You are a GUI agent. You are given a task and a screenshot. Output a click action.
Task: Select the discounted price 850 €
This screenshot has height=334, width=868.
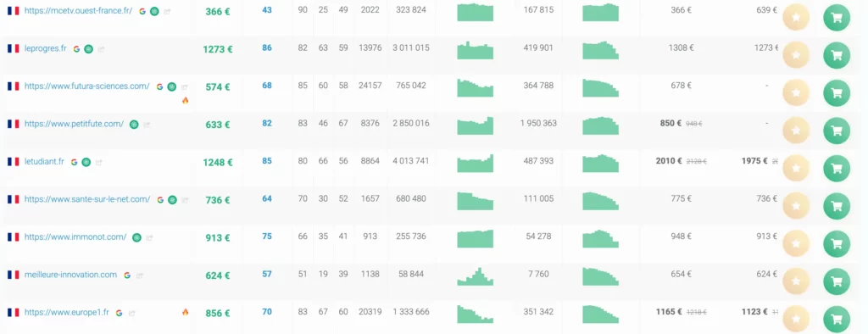pos(671,123)
